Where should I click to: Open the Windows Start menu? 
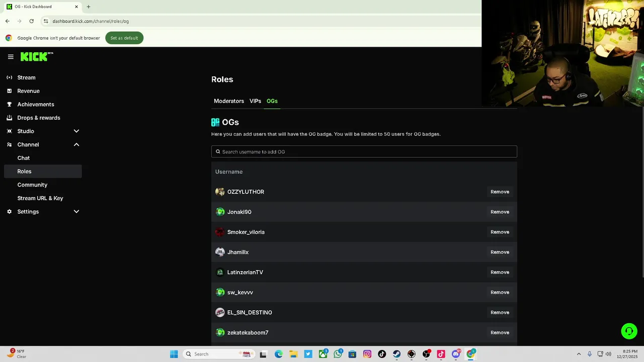174,354
